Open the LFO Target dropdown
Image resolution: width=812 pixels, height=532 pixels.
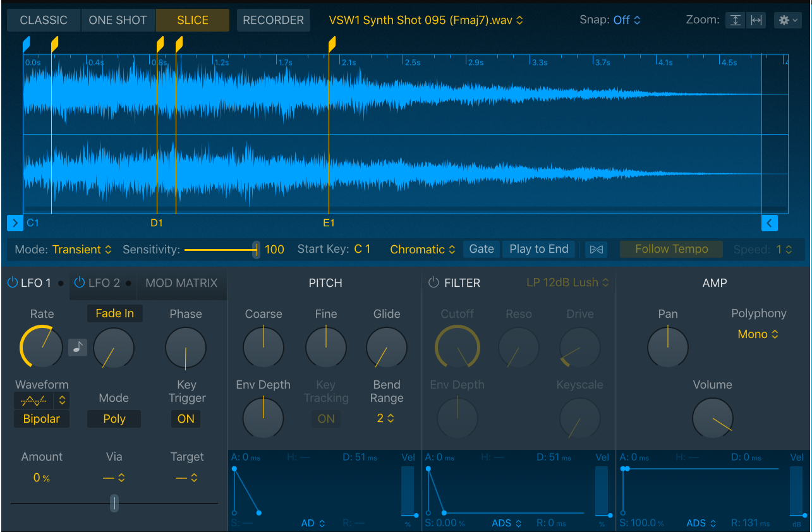click(x=186, y=478)
